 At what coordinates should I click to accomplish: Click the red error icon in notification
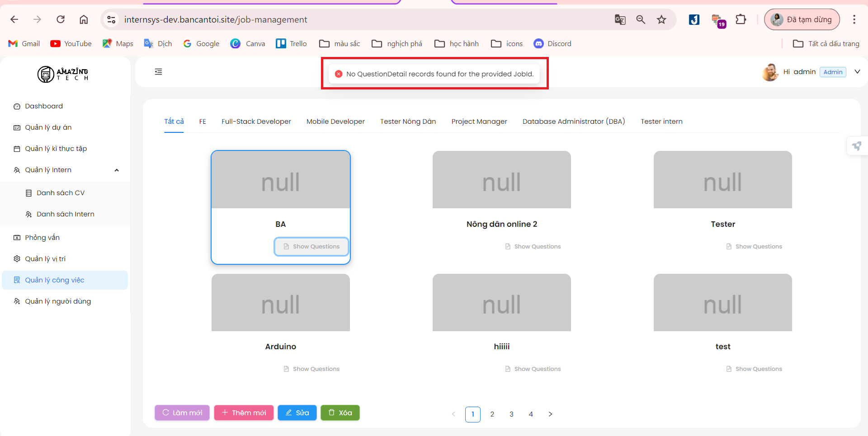coord(339,74)
